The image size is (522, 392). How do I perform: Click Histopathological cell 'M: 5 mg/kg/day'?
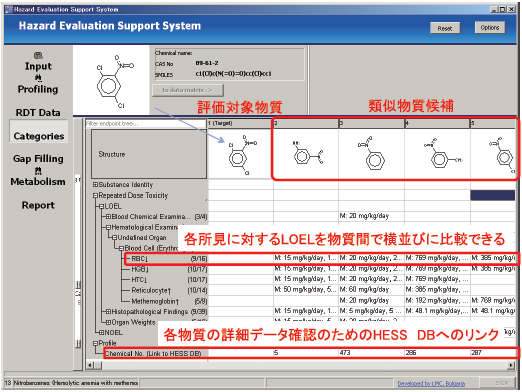click(x=371, y=311)
